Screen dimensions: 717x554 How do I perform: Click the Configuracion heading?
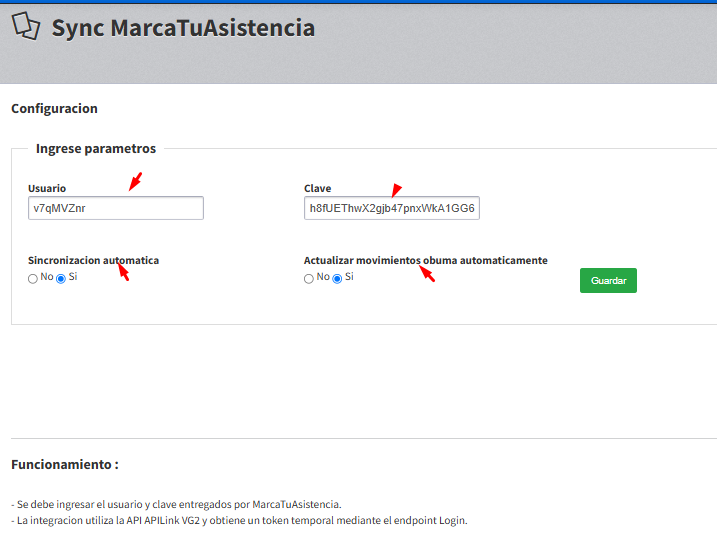[x=54, y=108]
